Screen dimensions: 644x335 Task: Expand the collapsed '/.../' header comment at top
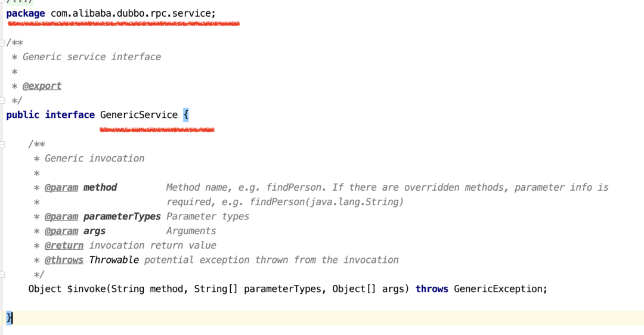click(19, 2)
